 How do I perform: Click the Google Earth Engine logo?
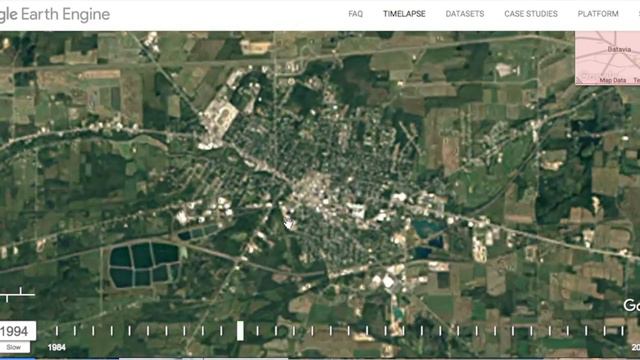(55, 14)
